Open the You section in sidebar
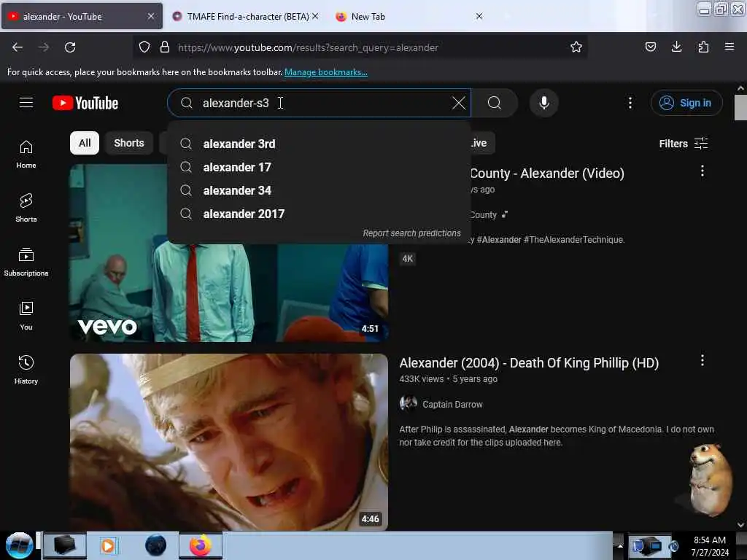 pos(26,316)
